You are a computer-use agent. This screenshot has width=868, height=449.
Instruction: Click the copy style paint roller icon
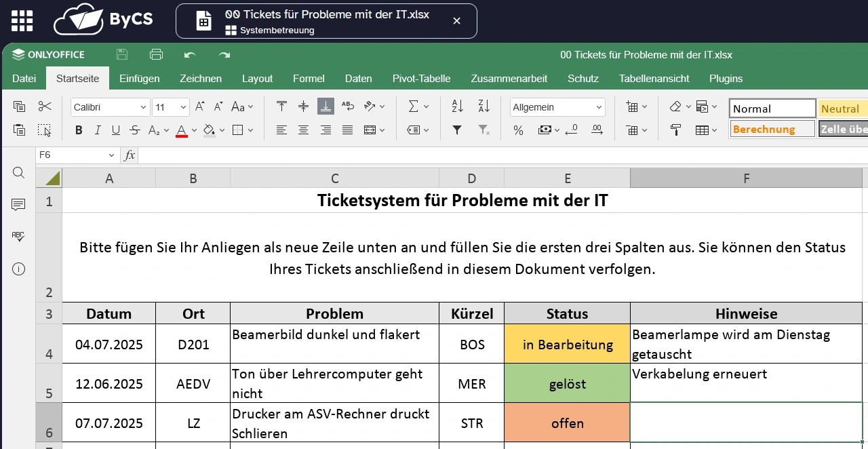pos(675,130)
